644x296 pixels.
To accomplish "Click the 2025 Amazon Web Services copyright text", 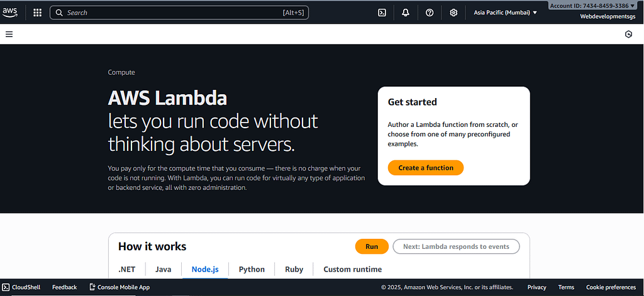I will 447,287.
